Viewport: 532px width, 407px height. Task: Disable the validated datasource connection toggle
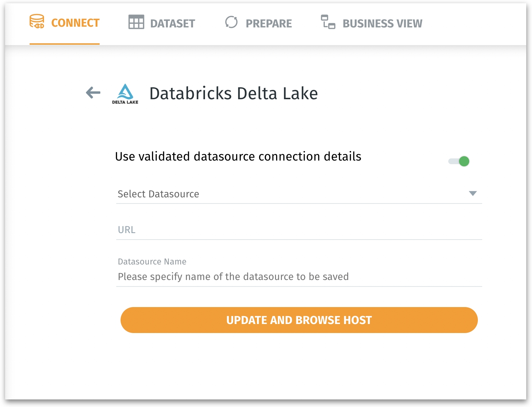click(458, 161)
